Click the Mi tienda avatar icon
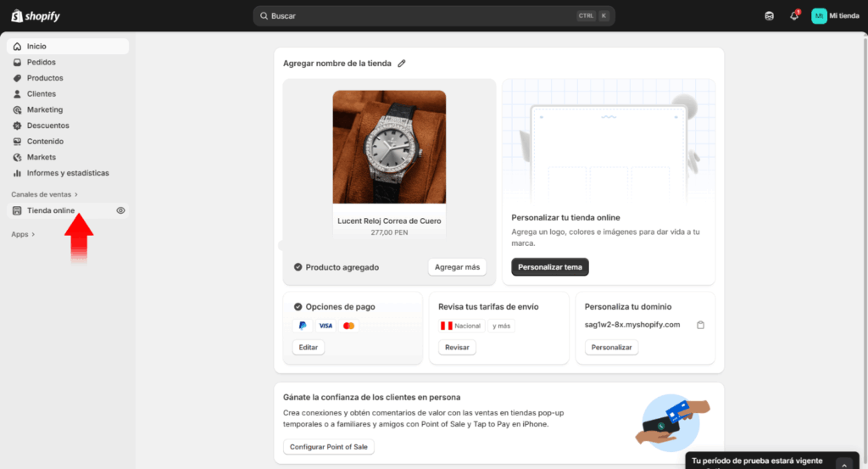The height and width of the screenshot is (469, 868). point(819,16)
